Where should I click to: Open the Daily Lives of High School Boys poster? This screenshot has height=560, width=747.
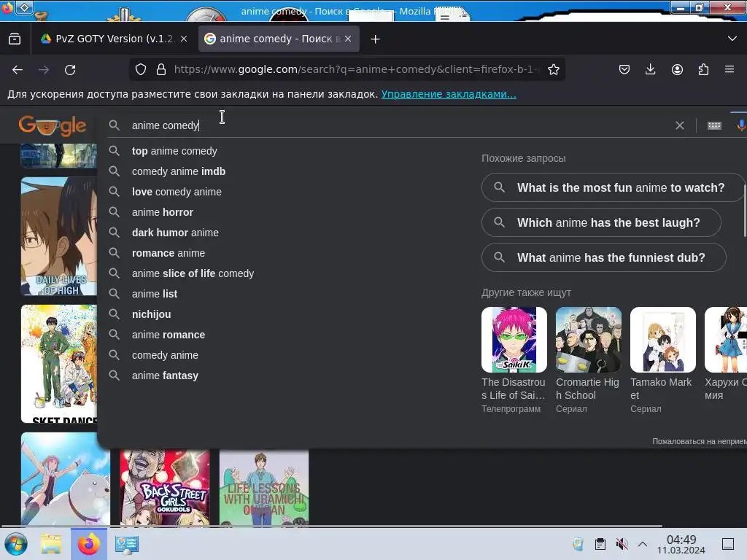click(x=58, y=237)
